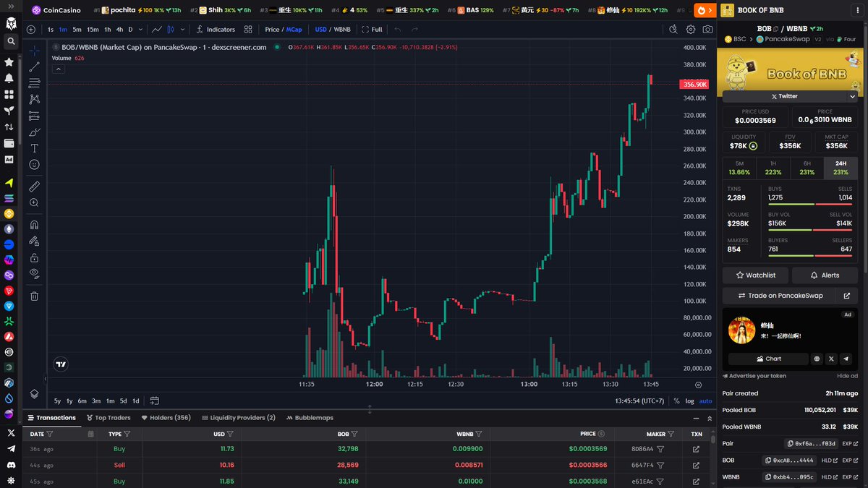868x488 pixels.
Task: Switch to Holders (356) tab
Action: tap(166, 418)
